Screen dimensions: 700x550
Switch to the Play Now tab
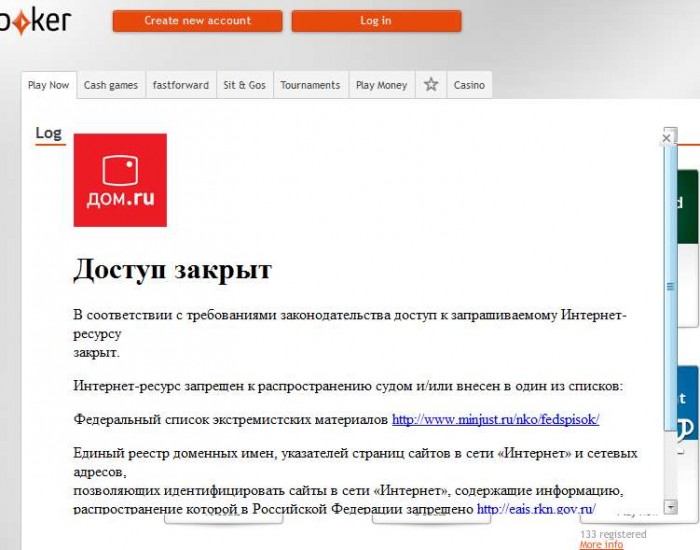[49, 85]
